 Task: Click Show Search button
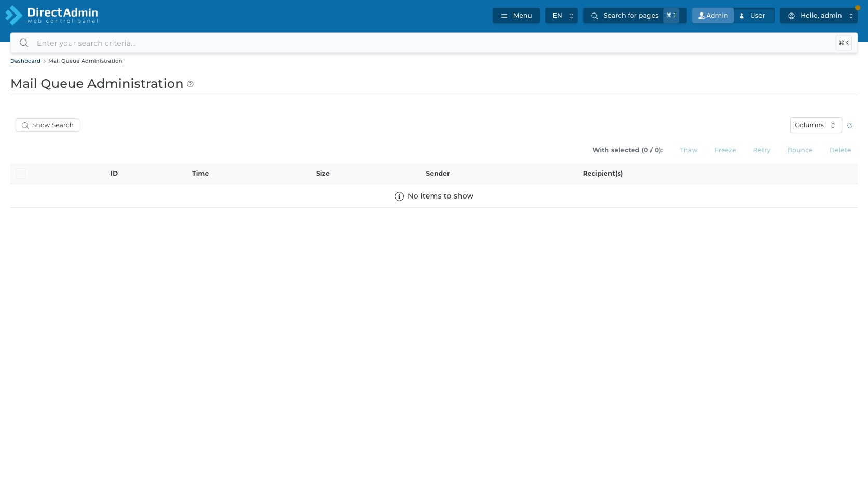(x=47, y=125)
